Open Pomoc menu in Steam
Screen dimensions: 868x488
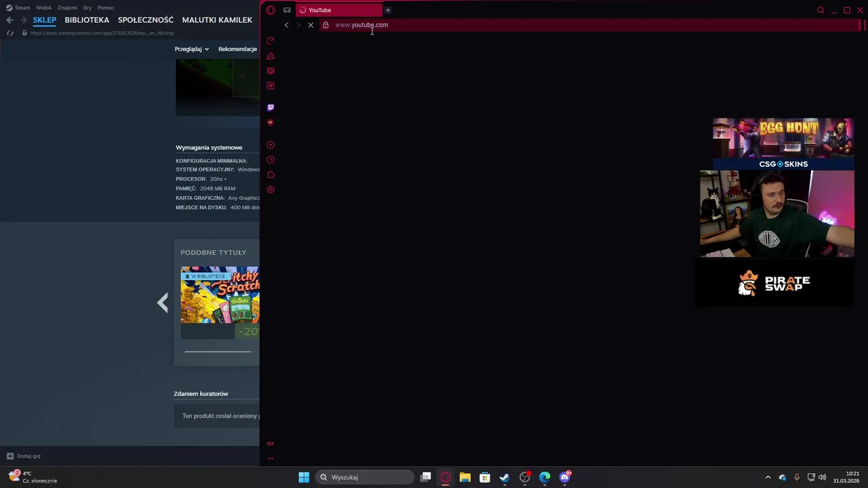coord(106,7)
